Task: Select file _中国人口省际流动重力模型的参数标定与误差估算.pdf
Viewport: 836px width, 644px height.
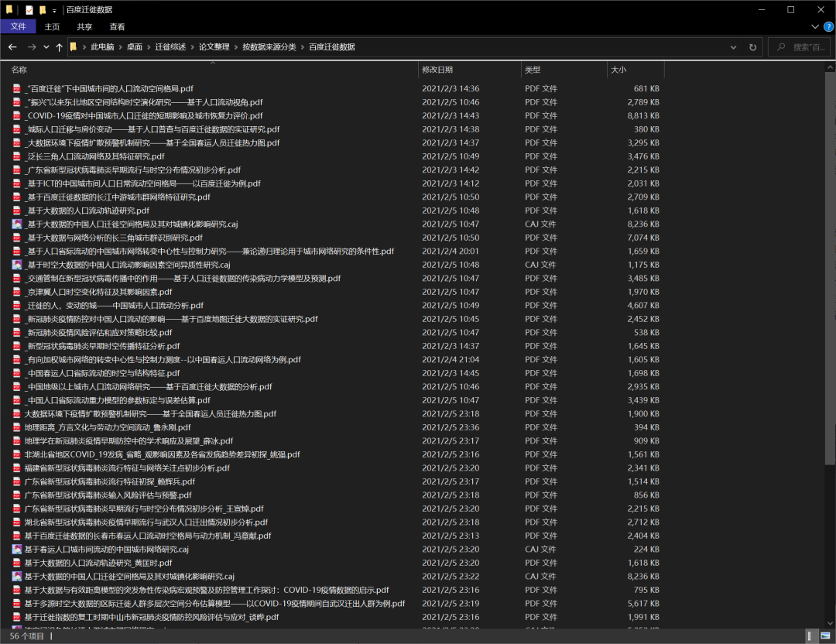Action: [x=118, y=400]
